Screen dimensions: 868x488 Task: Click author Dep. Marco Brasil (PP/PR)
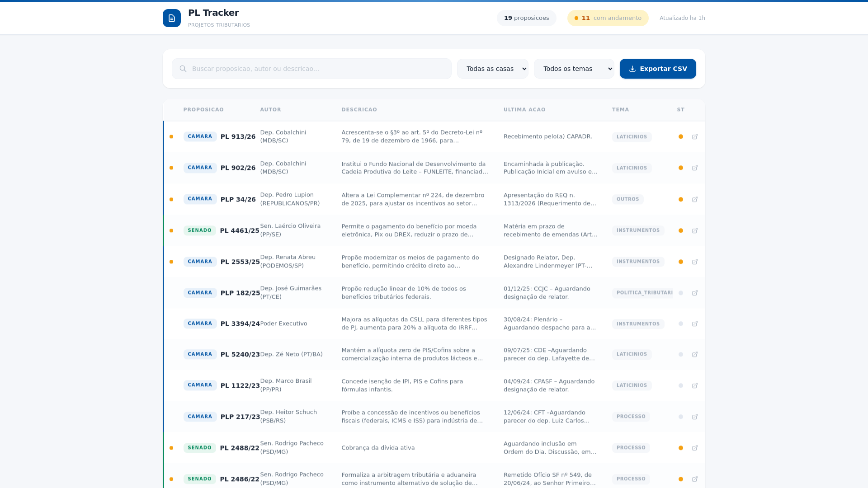click(286, 385)
